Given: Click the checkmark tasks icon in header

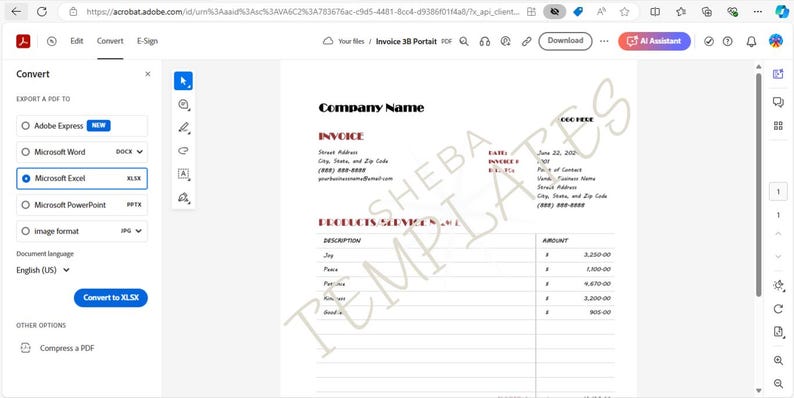Looking at the screenshot, I should click(x=709, y=42).
